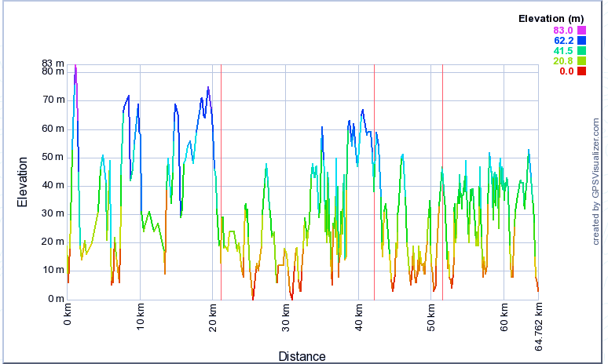The image size is (608, 364).
Task: Click the red vertical marker line
Action: pyautogui.click(x=374, y=180)
